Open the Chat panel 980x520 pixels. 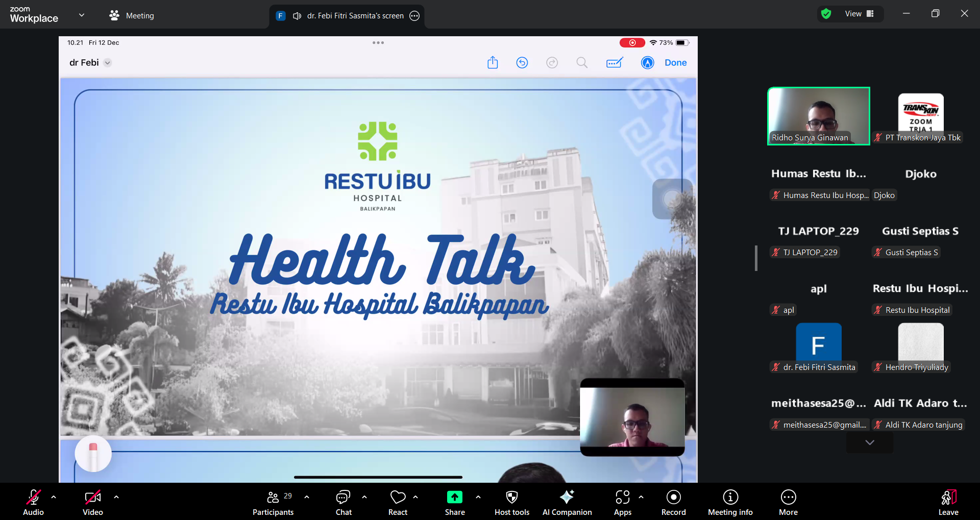pos(343,502)
